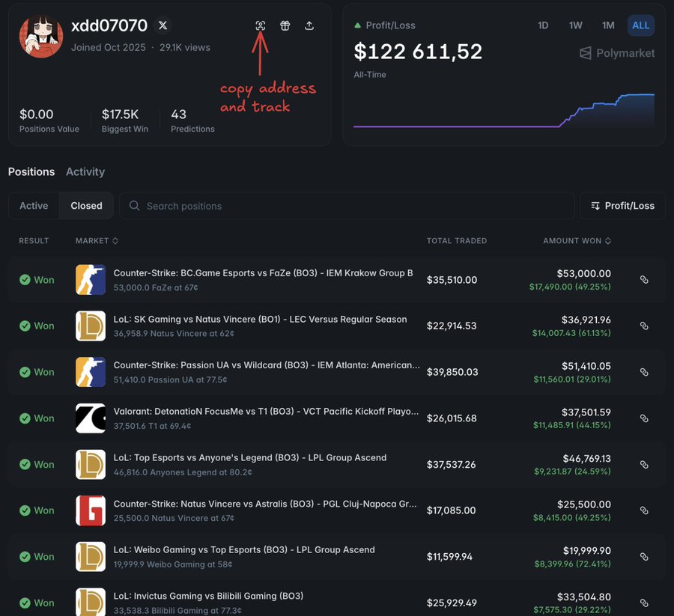
Task: Select 1W profit/loss range
Action: [x=576, y=25]
